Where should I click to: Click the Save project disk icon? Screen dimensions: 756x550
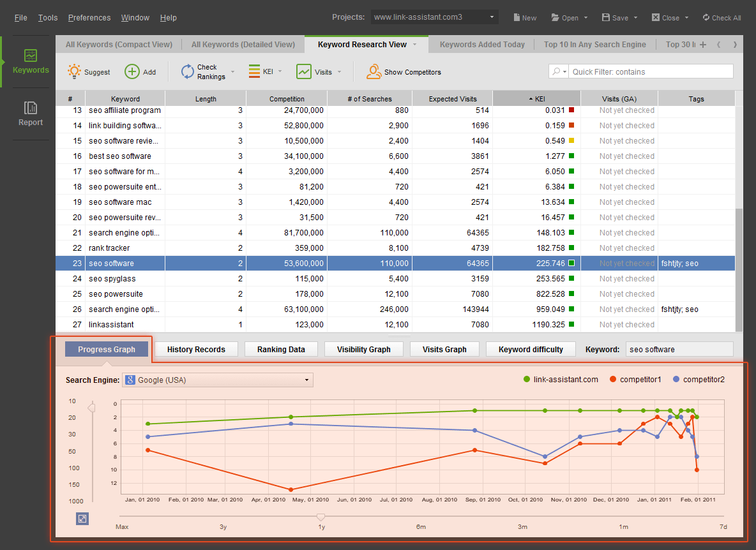tap(605, 17)
